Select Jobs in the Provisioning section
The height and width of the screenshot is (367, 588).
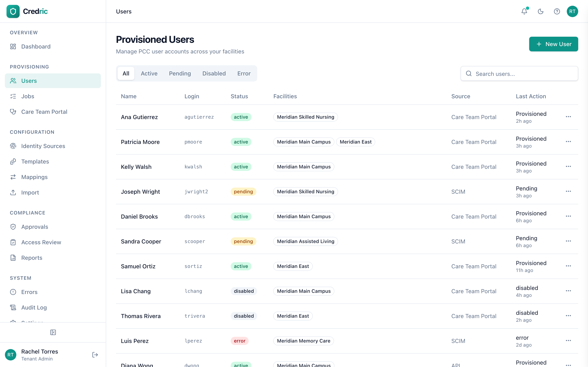pos(28,96)
